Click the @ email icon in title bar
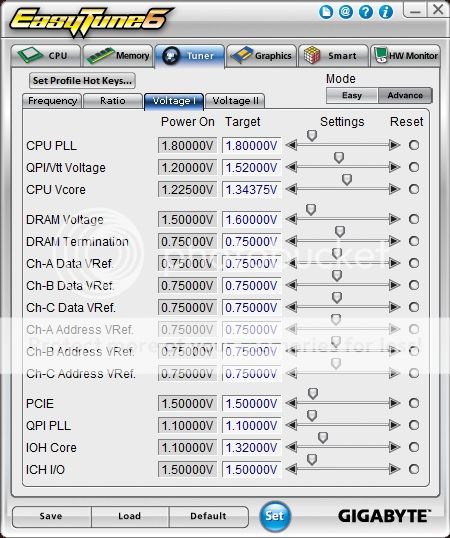The height and width of the screenshot is (538, 450). point(346,12)
